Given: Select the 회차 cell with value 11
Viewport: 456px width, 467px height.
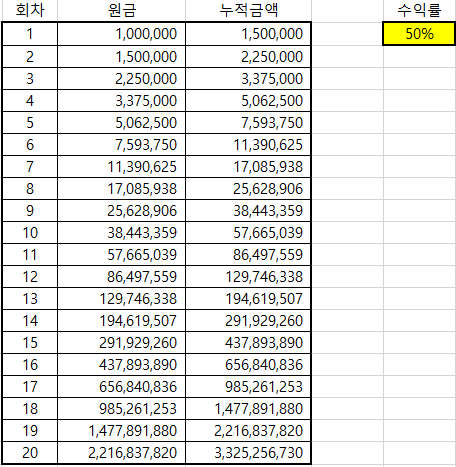Looking at the screenshot, I should click(30, 255).
